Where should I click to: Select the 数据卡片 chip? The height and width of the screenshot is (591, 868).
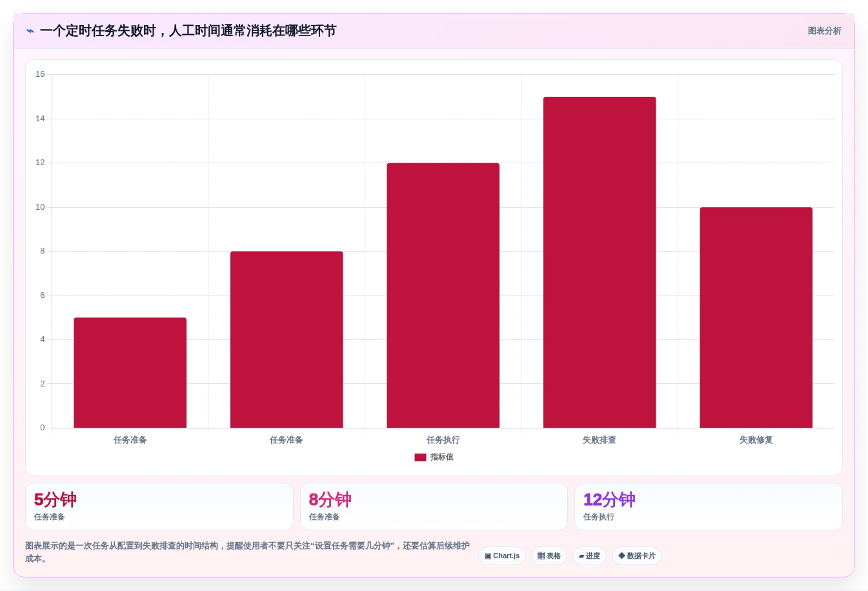click(637, 556)
